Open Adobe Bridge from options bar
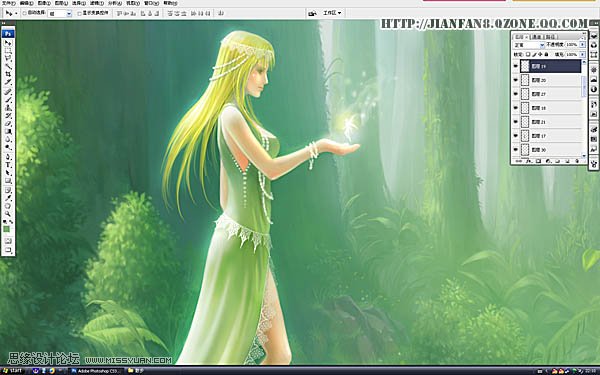The height and width of the screenshot is (375, 600). [x=312, y=13]
